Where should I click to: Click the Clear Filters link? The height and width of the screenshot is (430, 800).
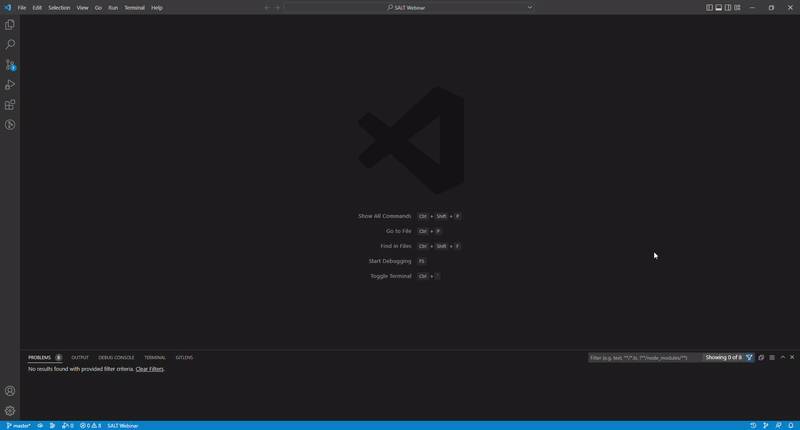tap(149, 369)
